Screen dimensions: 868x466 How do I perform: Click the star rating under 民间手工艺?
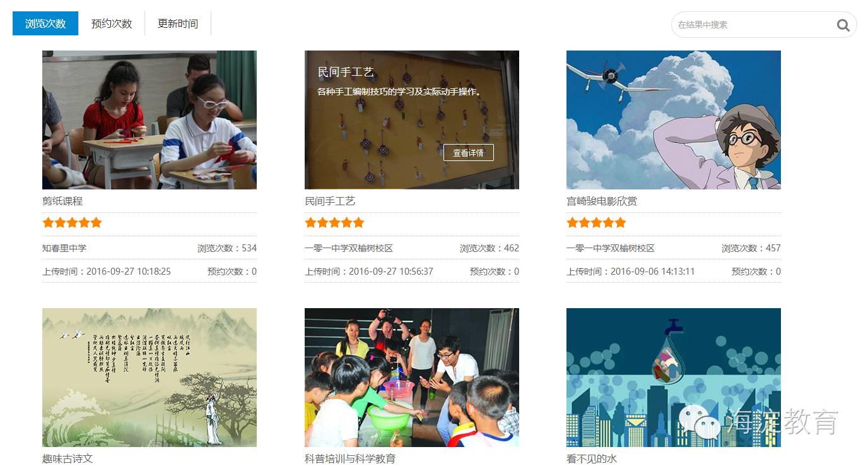tap(334, 222)
